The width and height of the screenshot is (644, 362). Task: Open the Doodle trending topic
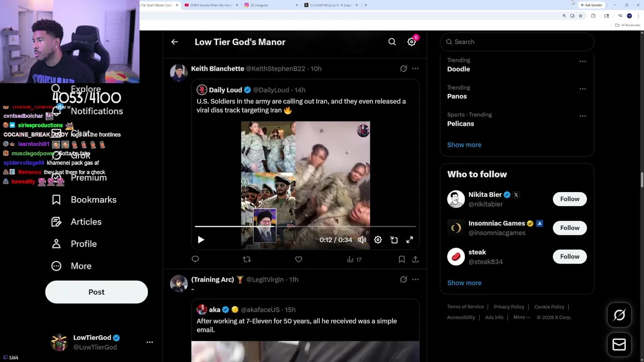[x=458, y=69]
